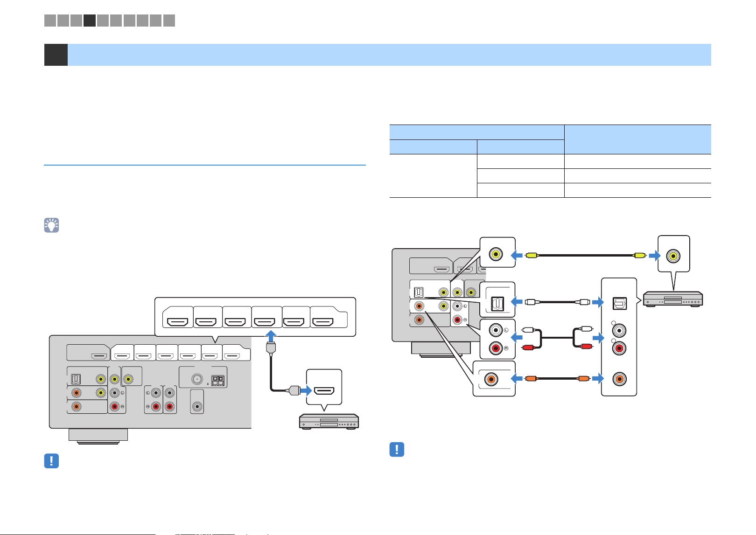The image size is (756, 535).
Task: Click the light bulb tip icon
Action: click(x=51, y=225)
